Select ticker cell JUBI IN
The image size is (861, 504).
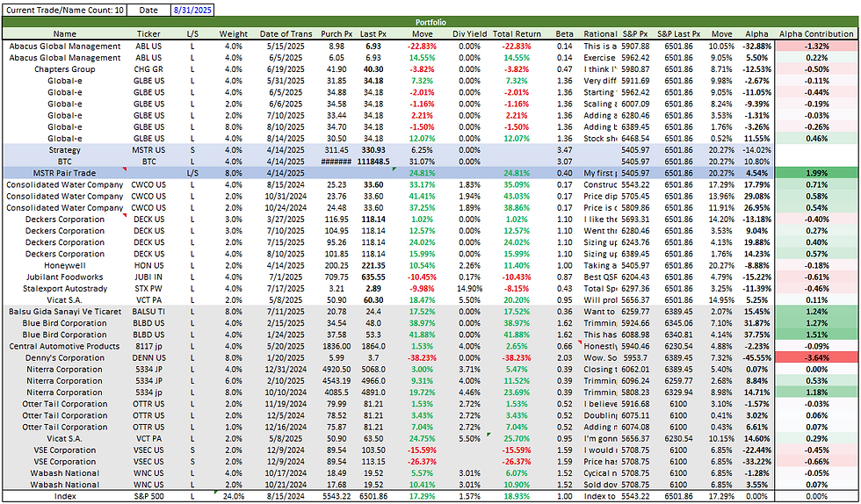pyautogui.click(x=148, y=277)
